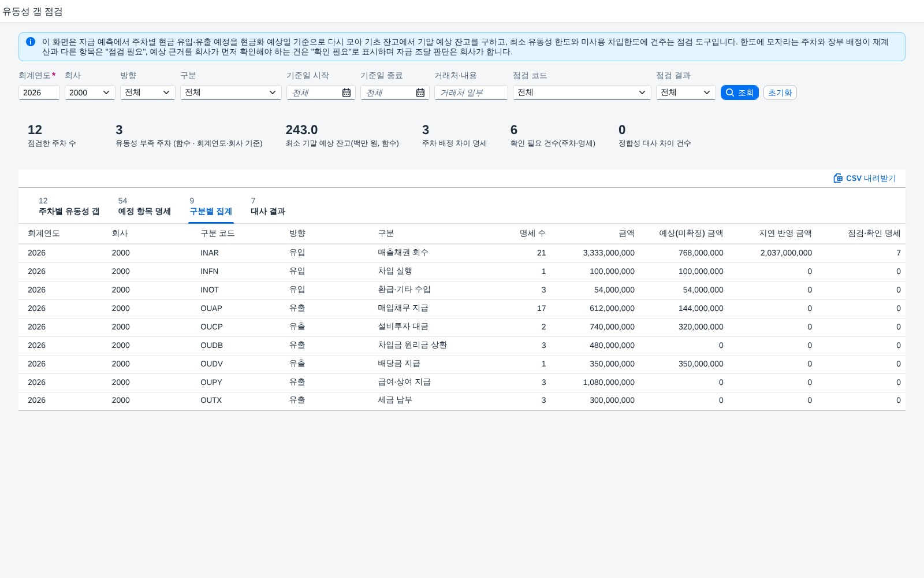This screenshot has height=578, width=924.
Task: Click the 구분 코드 column header
Action: pyautogui.click(x=218, y=234)
